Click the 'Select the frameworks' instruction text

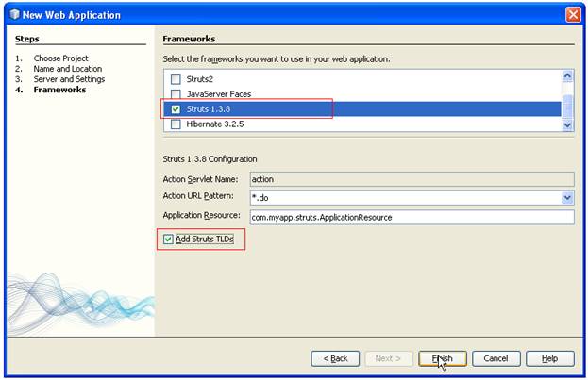click(x=277, y=59)
